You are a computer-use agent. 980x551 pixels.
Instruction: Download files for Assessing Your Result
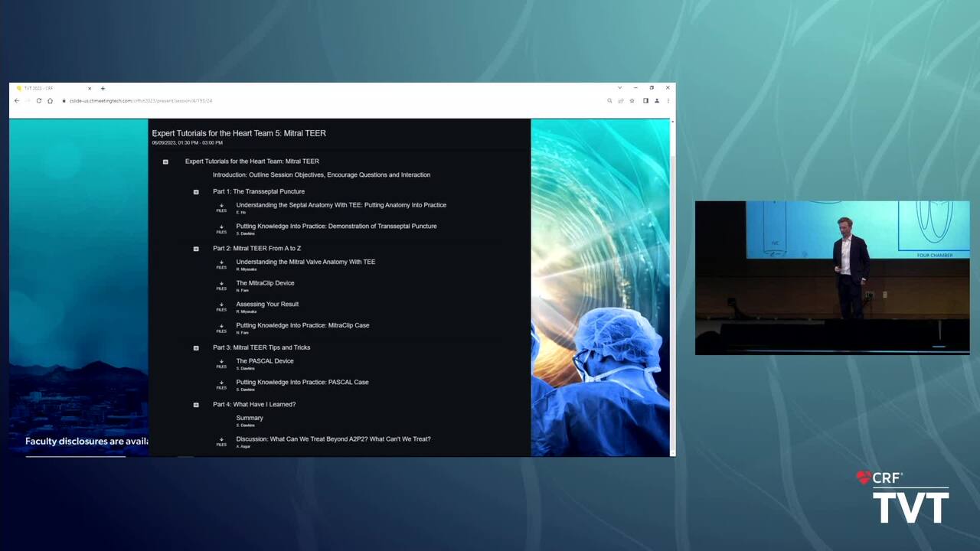[221, 306]
